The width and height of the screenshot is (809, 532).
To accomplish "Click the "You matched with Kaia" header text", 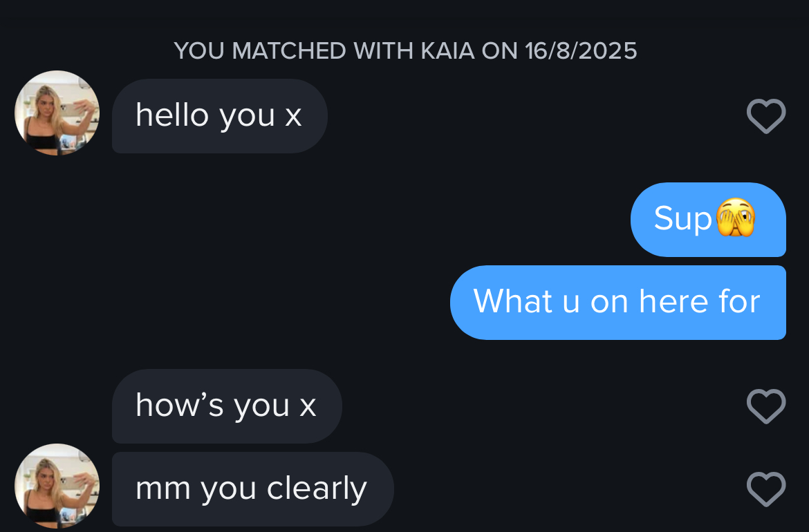I will tap(405, 50).
